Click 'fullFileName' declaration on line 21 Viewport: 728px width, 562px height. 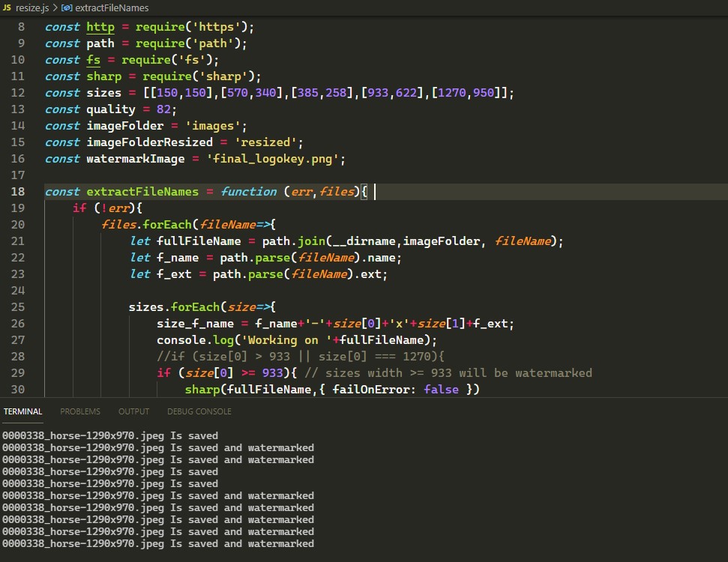[x=199, y=241]
